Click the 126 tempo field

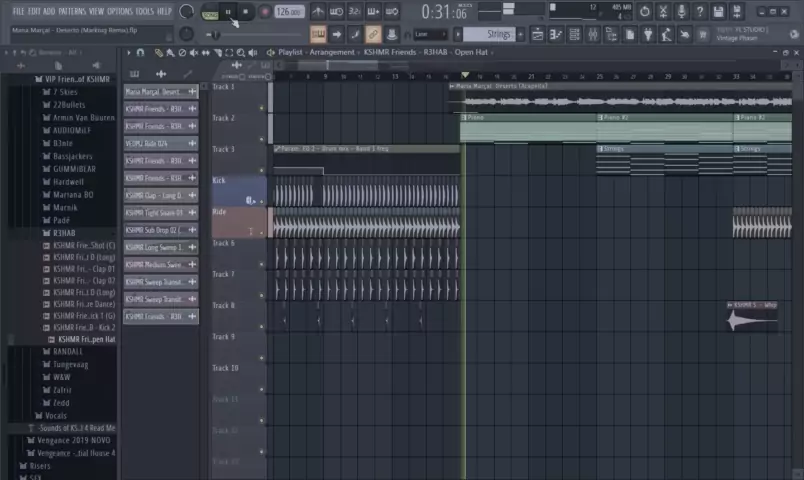288,11
